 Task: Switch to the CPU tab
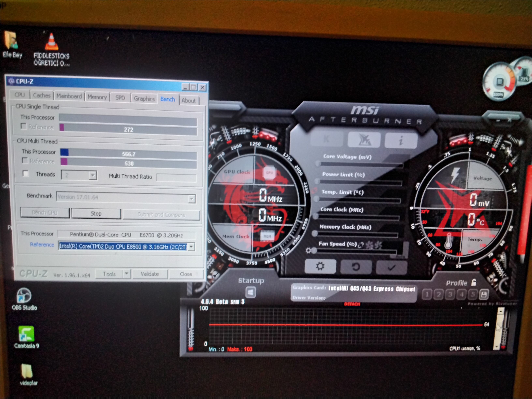[x=20, y=95]
